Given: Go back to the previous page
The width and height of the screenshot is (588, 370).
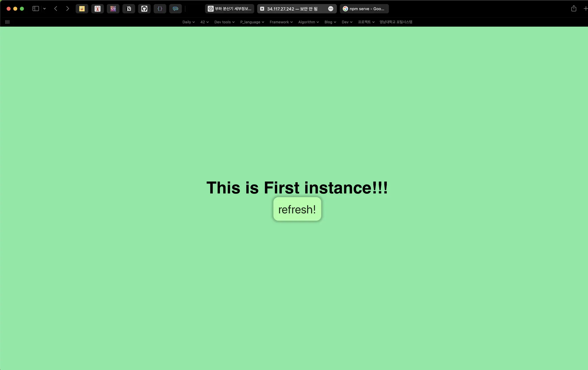Looking at the screenshot, I should 56,9.
